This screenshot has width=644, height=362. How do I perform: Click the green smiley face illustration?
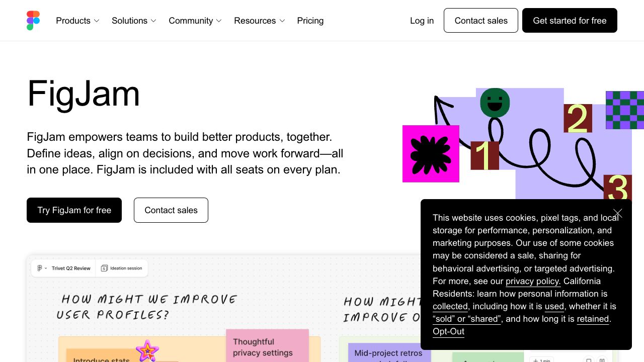495,103
